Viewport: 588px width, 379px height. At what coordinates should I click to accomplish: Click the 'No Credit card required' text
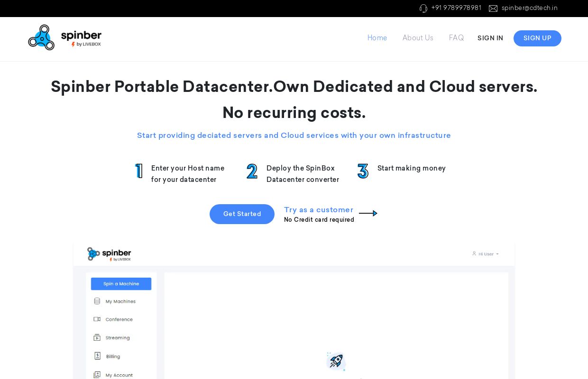pyautogui.click(x=319, y=220)
